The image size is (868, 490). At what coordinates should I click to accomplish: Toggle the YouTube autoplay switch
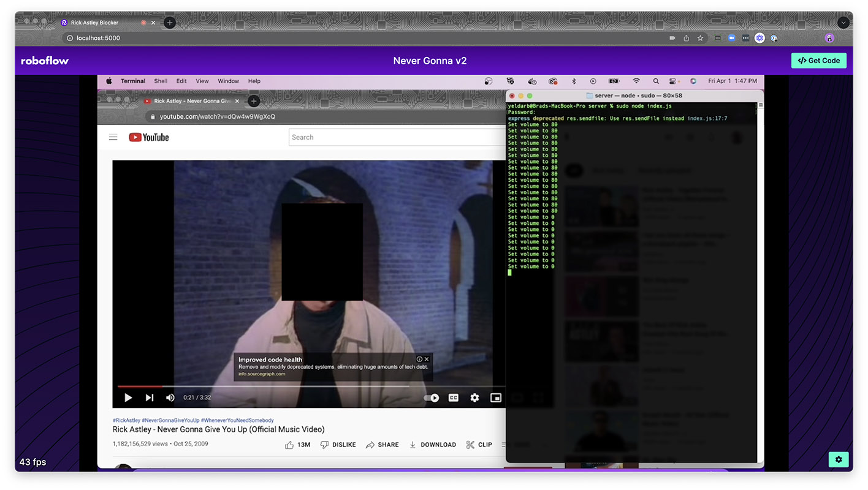click(432, 398)
